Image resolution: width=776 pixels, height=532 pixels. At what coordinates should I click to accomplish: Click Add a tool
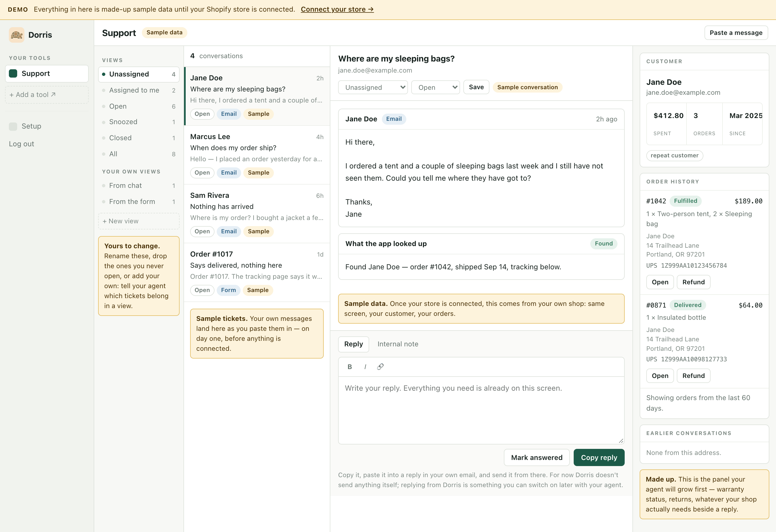[x=47, y=95]
